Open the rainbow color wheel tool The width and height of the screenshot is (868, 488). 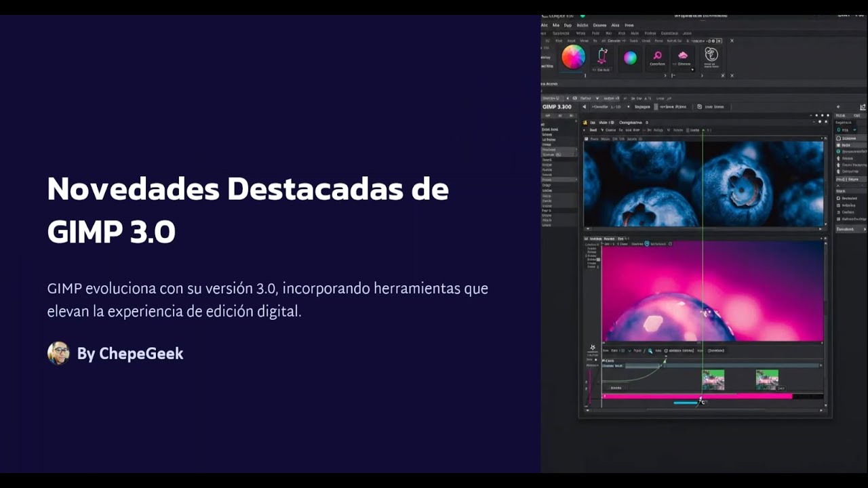point(573,57)
